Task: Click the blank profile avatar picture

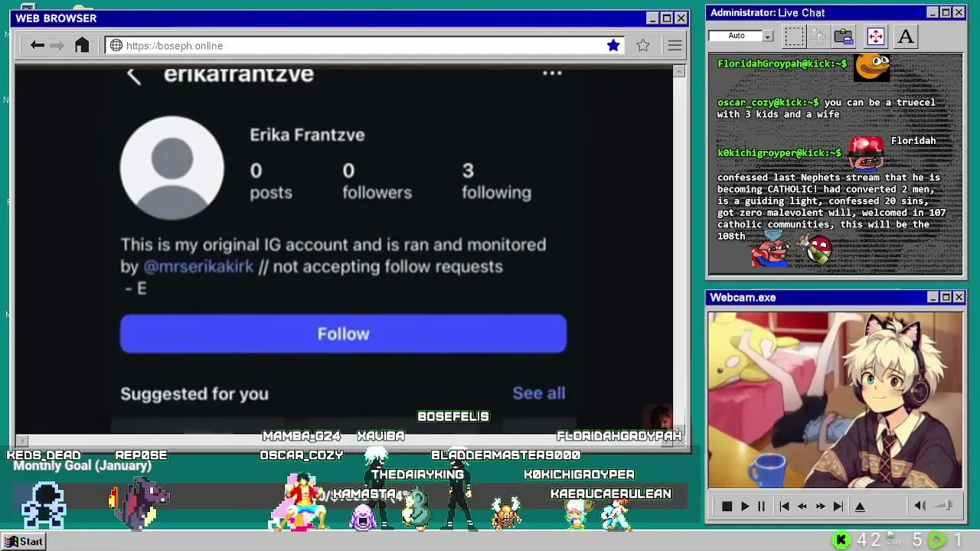Action: [x=172, y=168]
